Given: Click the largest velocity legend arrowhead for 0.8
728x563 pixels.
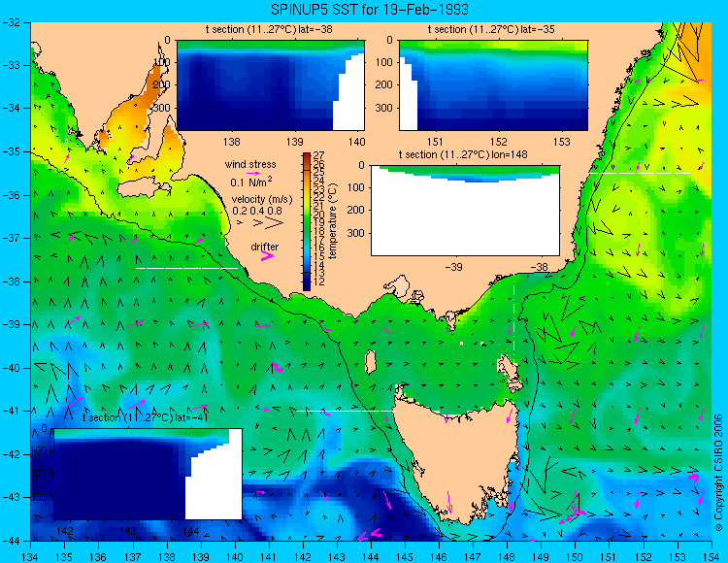Looking at the screenshot, I should pyautogui.click(x=274, y=223).
